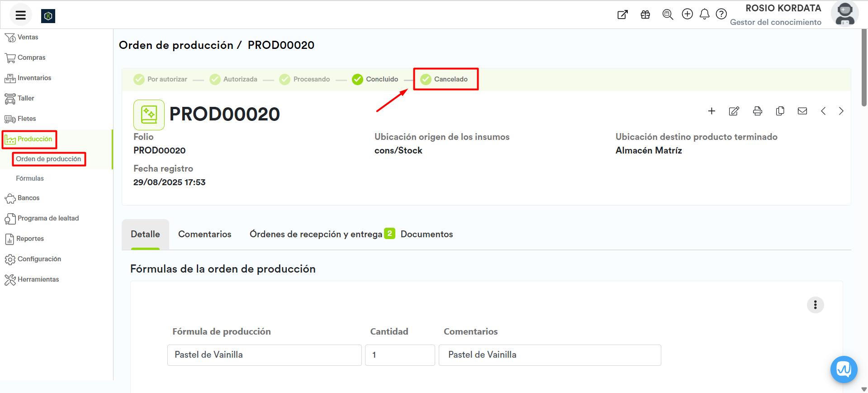
Task: Click the gift icon in header
Action: [x=645, y=14]
